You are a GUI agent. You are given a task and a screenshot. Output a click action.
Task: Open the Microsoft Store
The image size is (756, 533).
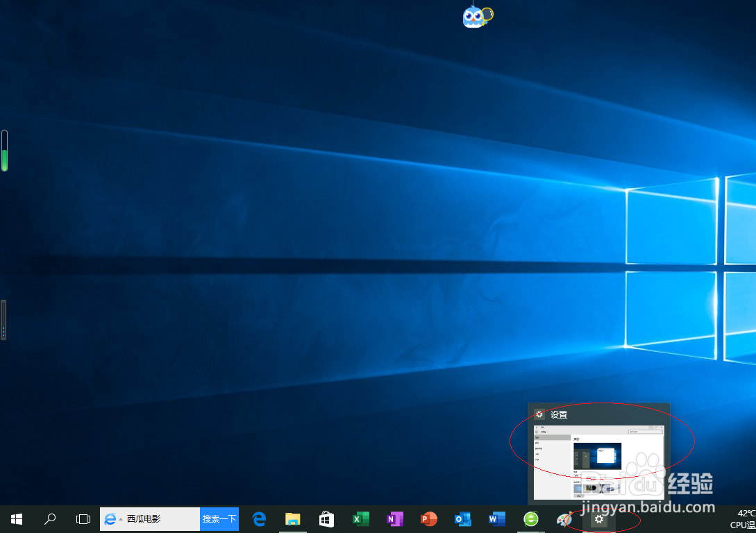[326, 518]
